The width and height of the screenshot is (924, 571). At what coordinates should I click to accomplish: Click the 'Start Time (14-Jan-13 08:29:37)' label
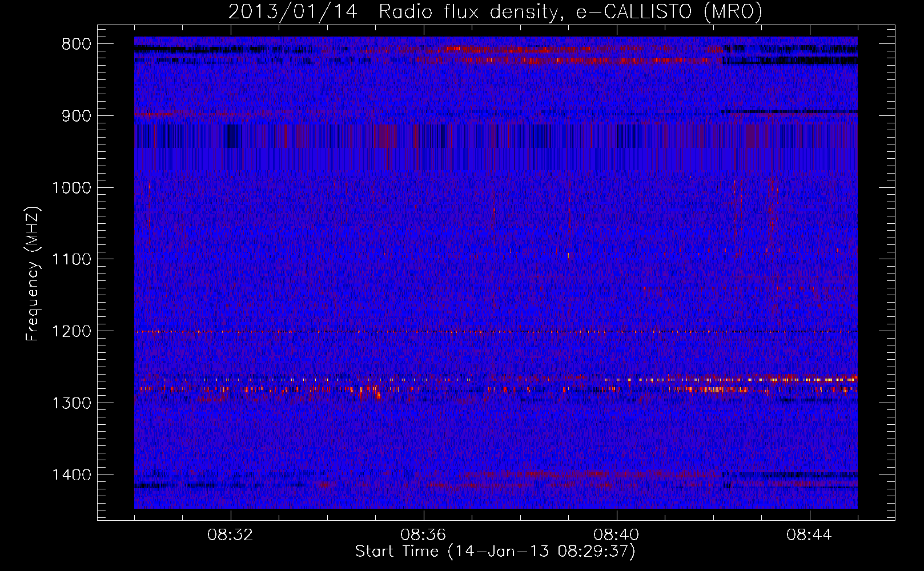(495, 552)
